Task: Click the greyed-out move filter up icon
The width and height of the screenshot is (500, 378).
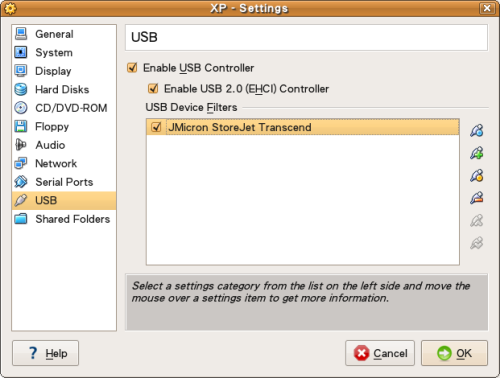Action: (477, 221)
